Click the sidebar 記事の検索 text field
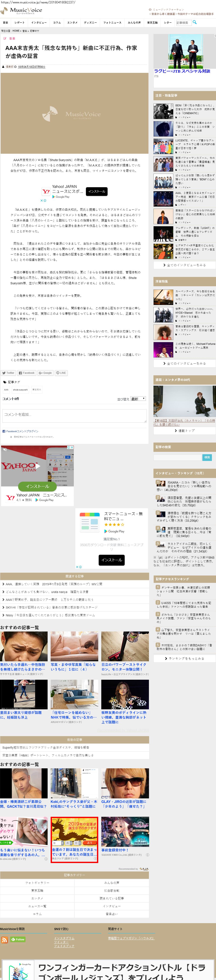216x980 pixels. [x=177, y=457]
